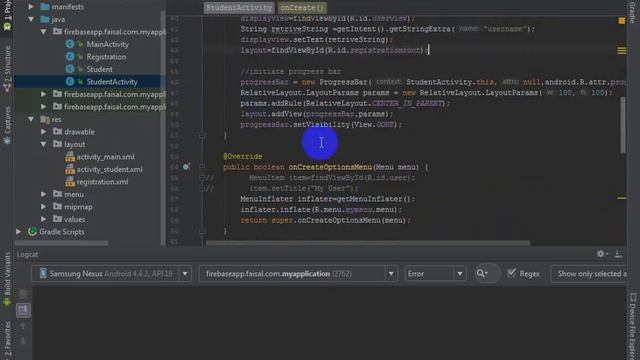Toggle fold marker beside onCreateOptionsMenu declaration
640x360 pixels.
[x=202, y=167]
